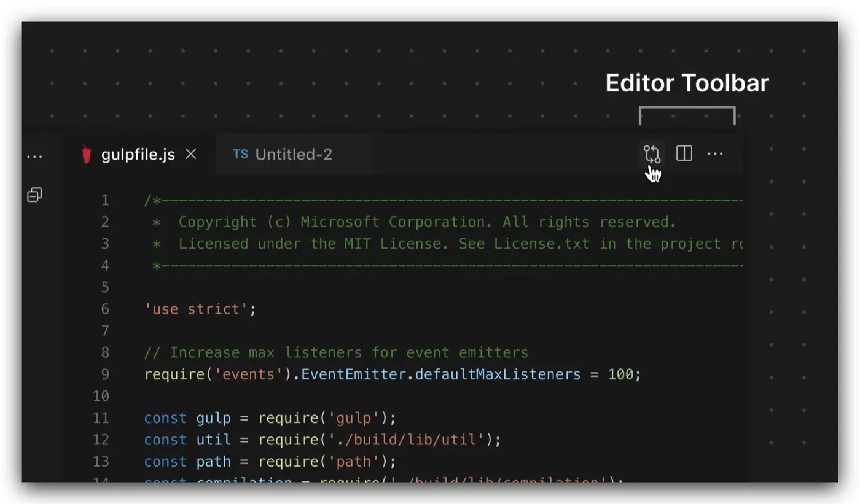The image size is (860, 504).
Task: Click defaultMaxListeners property on line 9
Action: [x=498, y=374]
